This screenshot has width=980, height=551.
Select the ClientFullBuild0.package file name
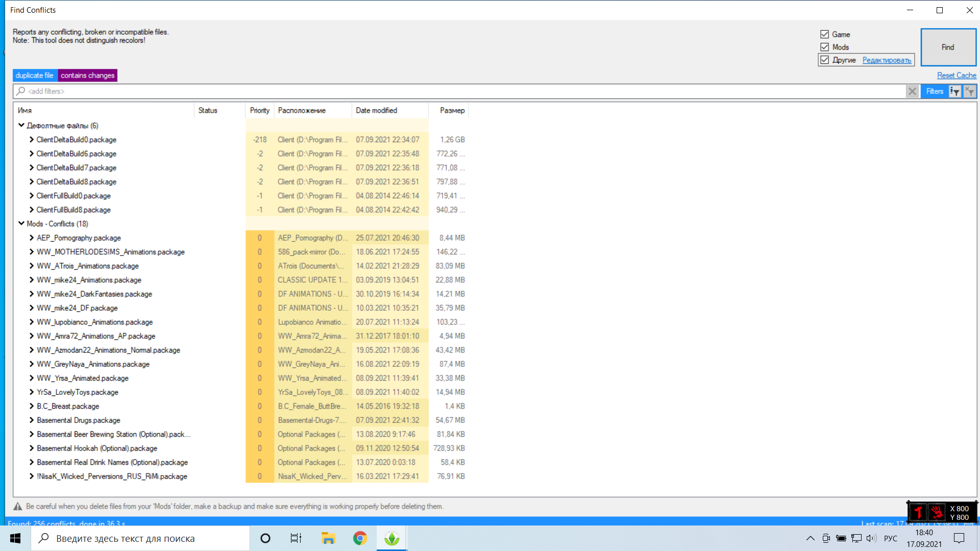click(73, 195)
